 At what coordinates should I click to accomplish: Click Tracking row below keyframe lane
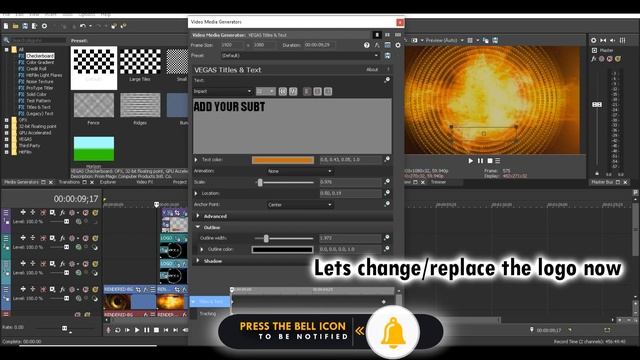pyautogui.click(x=208, y=313)
